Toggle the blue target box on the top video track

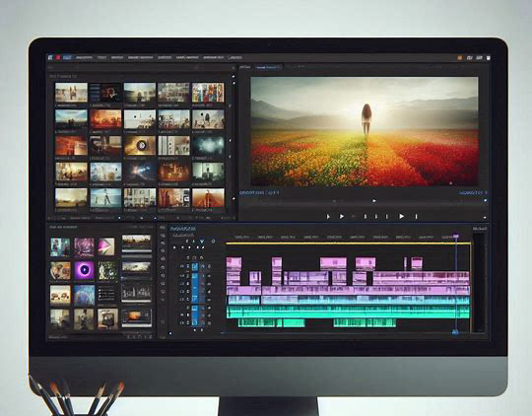tap(195, 266)
